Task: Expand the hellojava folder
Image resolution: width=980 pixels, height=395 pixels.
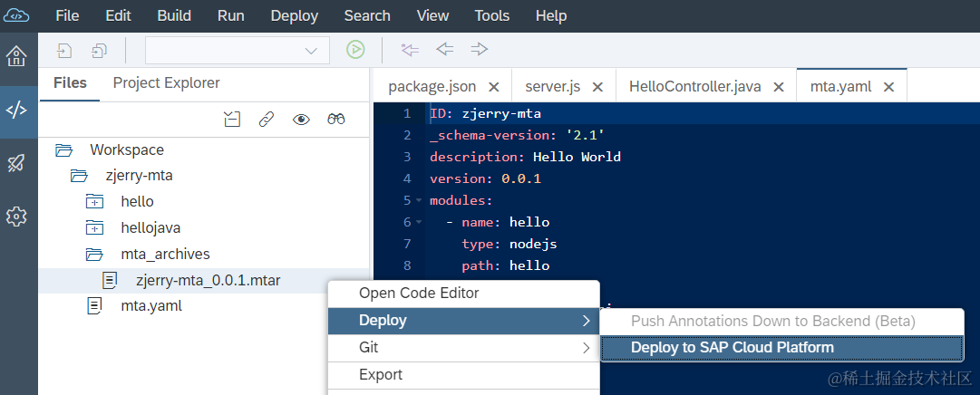Action: pos(93,228)
